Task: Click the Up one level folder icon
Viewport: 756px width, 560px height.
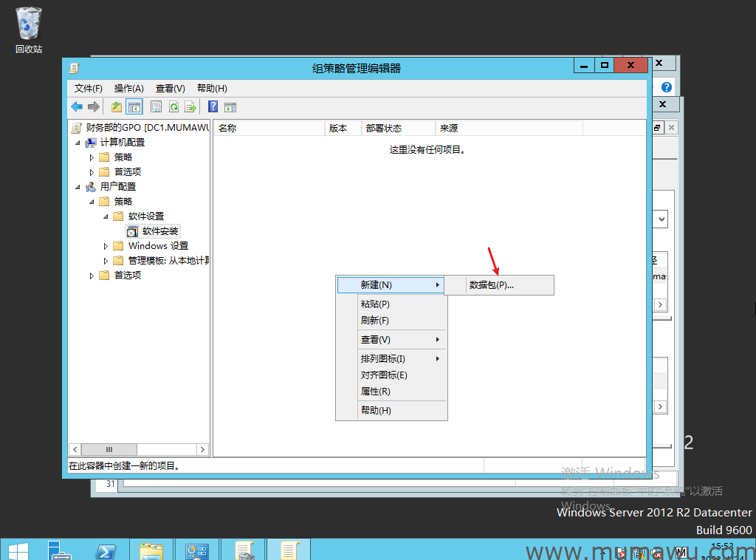Action: coord(117,106)
